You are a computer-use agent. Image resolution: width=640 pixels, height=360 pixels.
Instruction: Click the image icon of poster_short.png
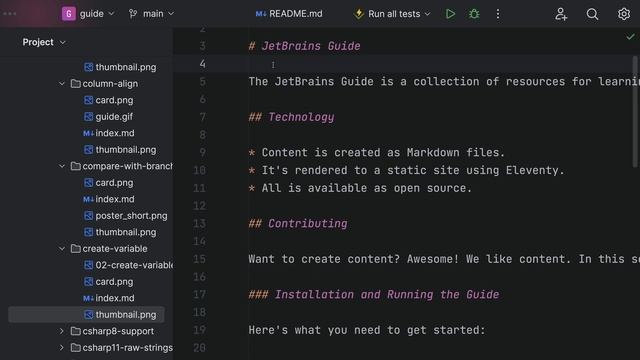point(89,216)
